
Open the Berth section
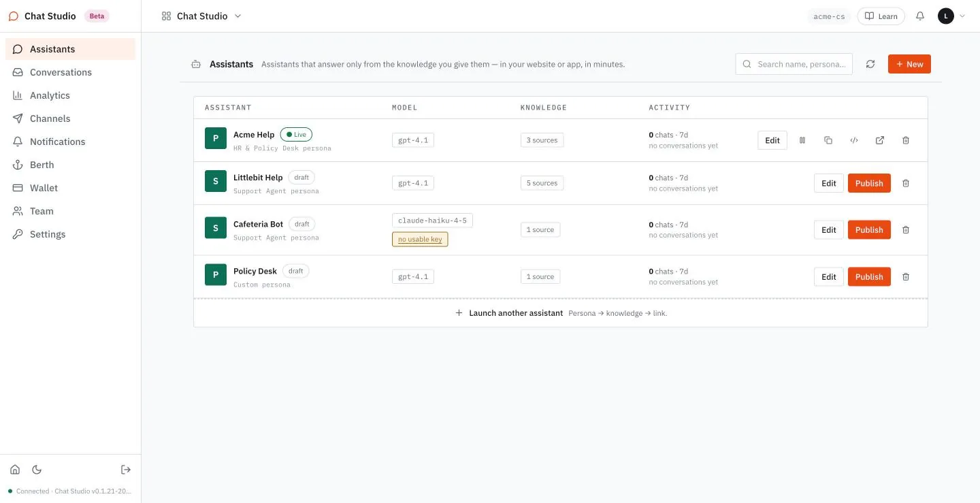pyautogui.click(x=71, y=165)
